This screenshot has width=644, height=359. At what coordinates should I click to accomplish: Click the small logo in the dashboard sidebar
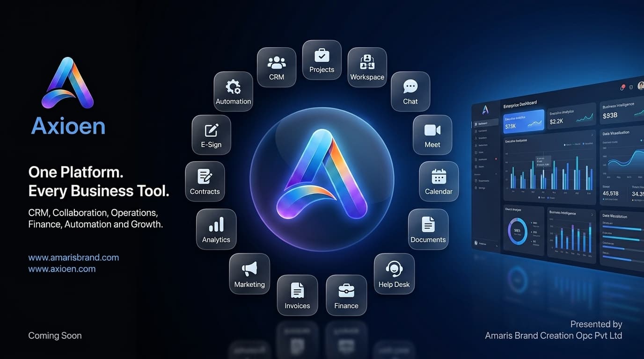point(485,109)
